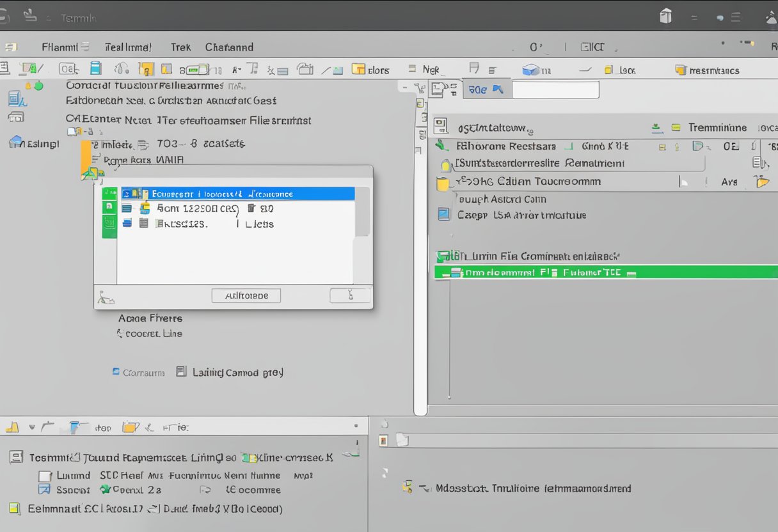Expand the yellow folder row 'Cdiian Toucmsomm'

click(x=442, y=184)
